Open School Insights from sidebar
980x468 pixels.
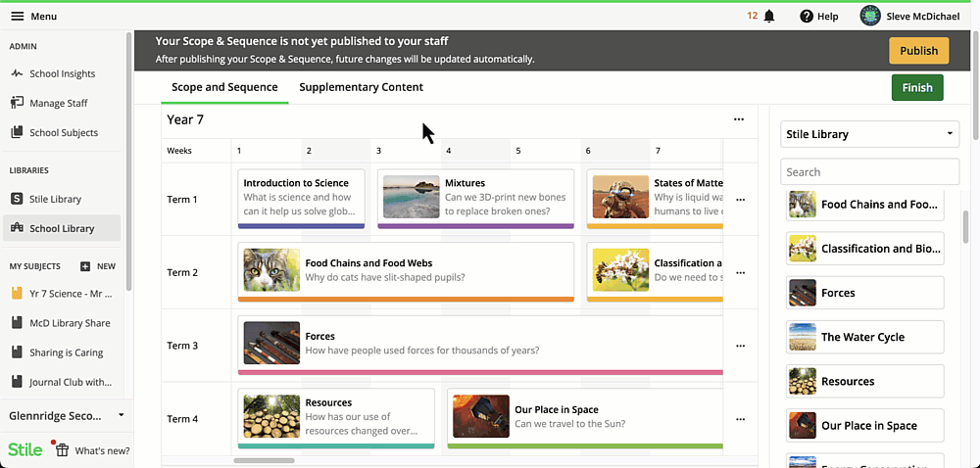(x=62, y=73)
